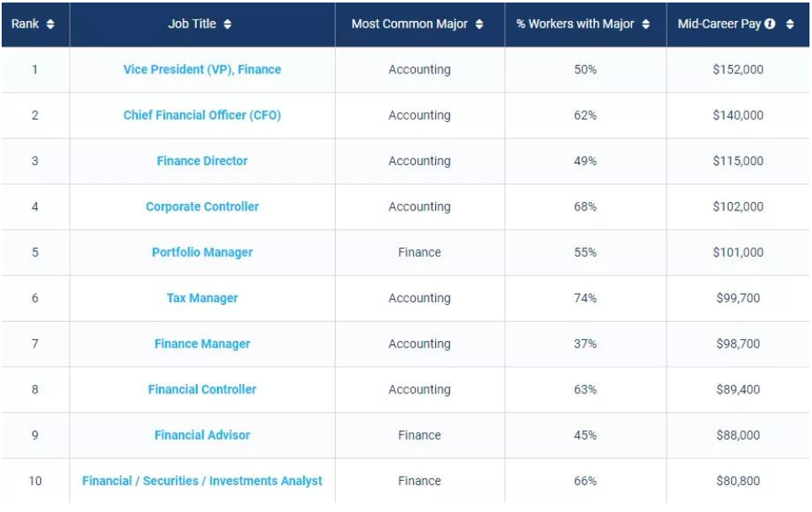Sort by Mid-Career Pay arrows icon
This screenshot has width=812, height=512.
pyautogui.click(x=789, y=24)
